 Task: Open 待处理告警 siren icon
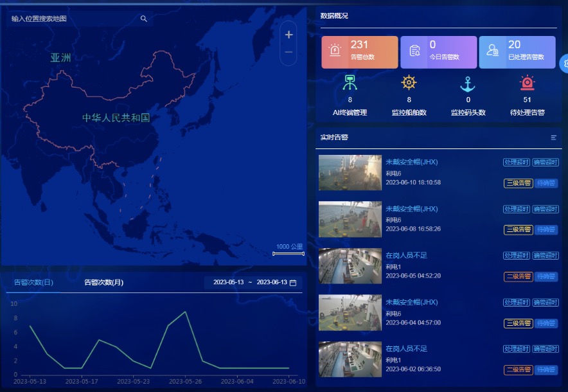[x=527, y=84]
